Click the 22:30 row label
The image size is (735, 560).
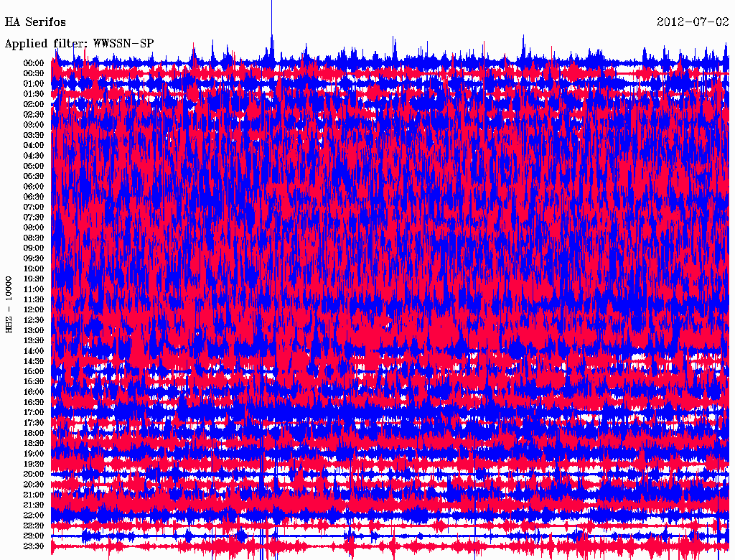[x=34, y=526]
